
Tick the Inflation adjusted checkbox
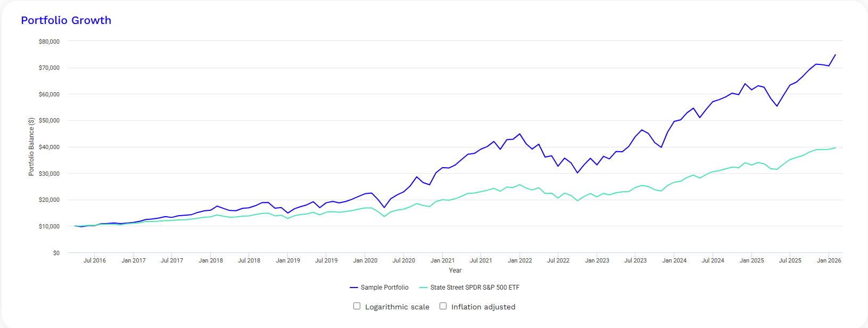click(443, 306)
